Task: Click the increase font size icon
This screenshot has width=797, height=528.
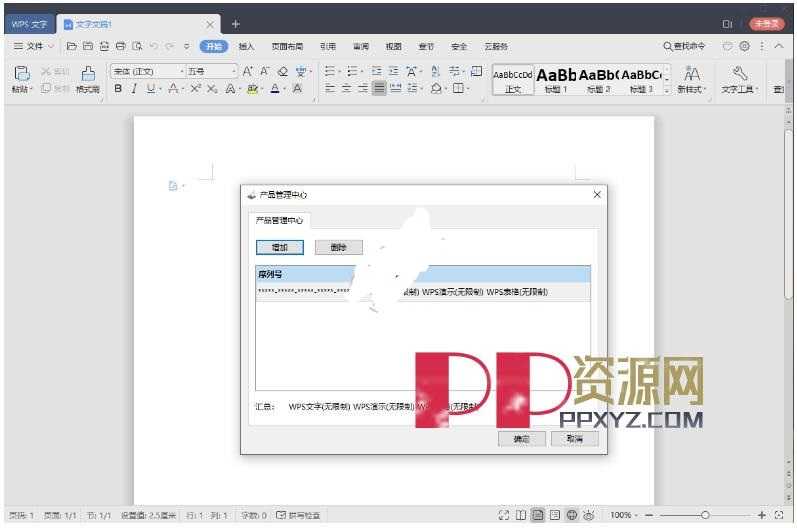Action: pos(247,72)
